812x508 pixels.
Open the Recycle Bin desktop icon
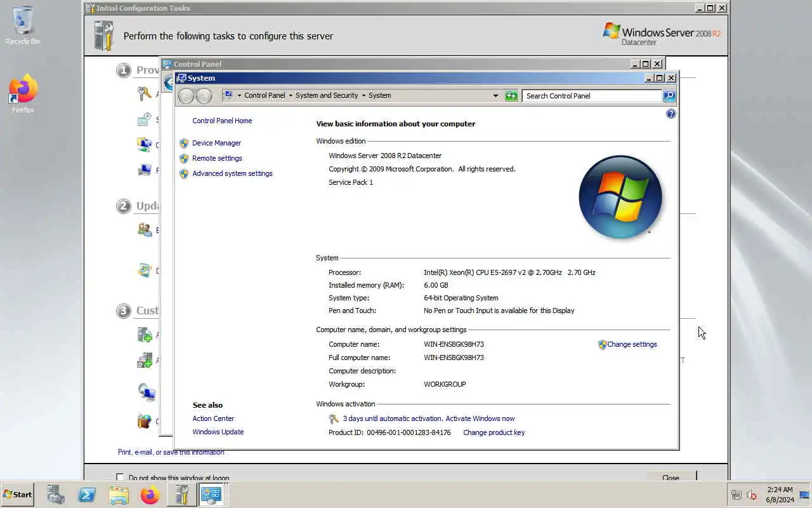23,25
